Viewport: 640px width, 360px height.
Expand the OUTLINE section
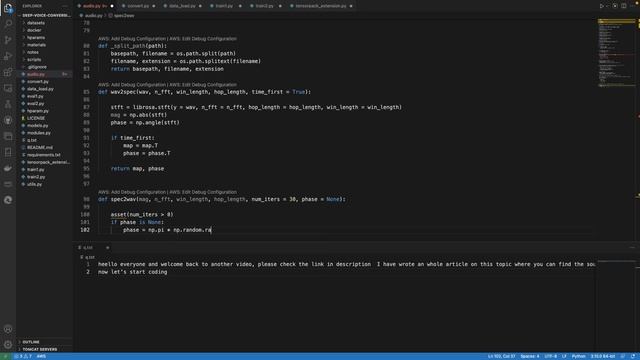tap(45, 342)
